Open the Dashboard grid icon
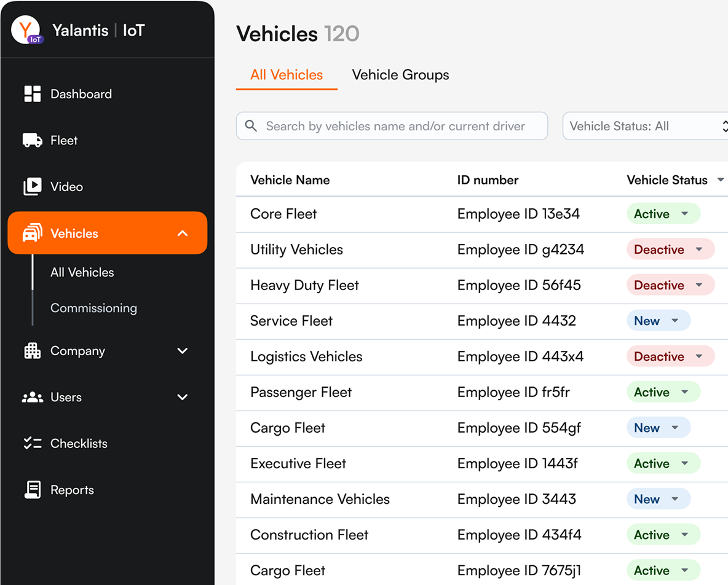 (32, 94)
